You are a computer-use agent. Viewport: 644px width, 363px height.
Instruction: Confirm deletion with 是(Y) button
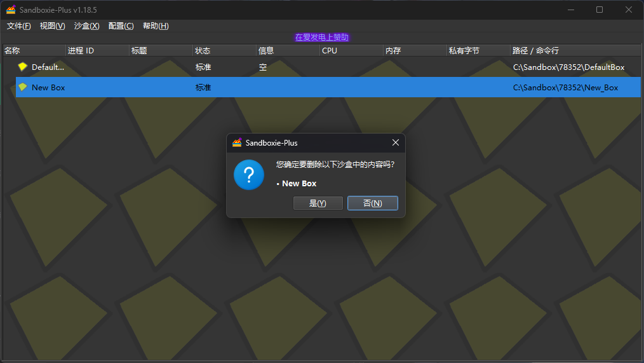[318, 203]
